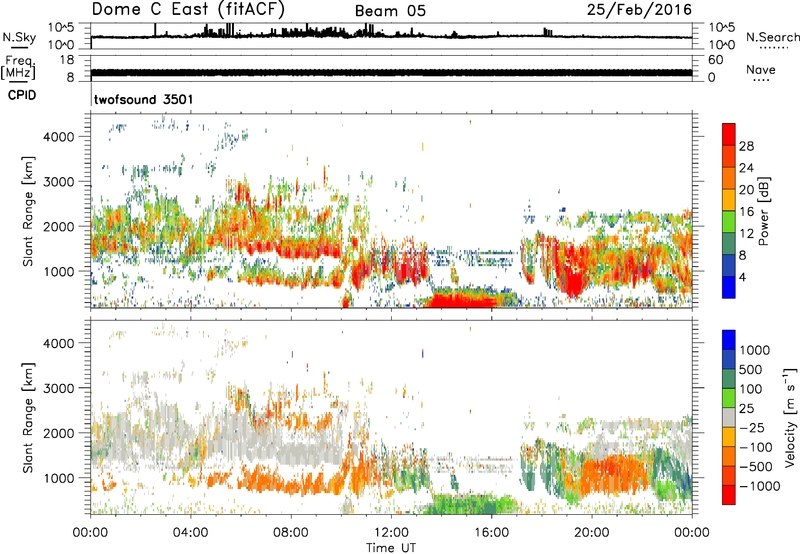
Task: Click the 'N.Search' legend label
Action: [772, 37]
